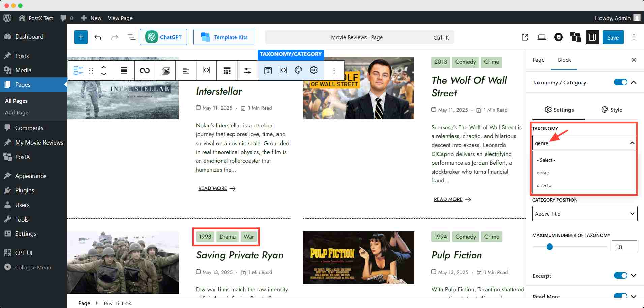
Task: Click first spacing width icon in toolbar
Action: click(x=206, y=70)
